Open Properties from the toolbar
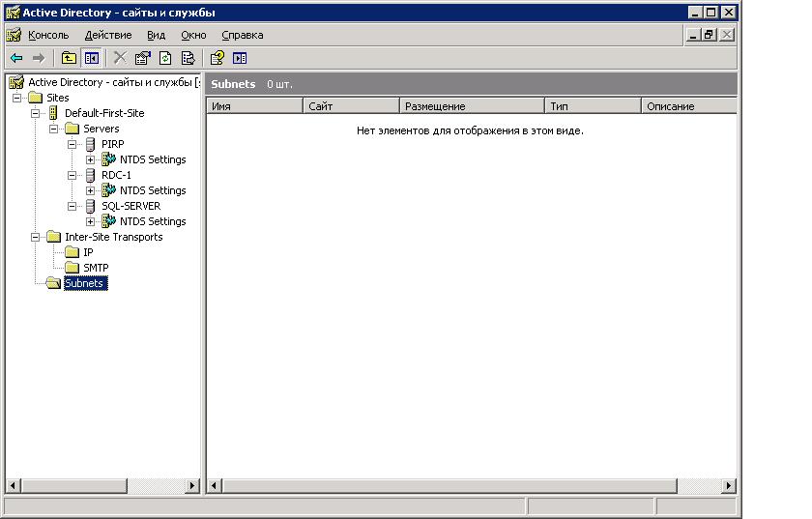Image resolution: width=812 pixels, height=519 pixels. (142, 58)
